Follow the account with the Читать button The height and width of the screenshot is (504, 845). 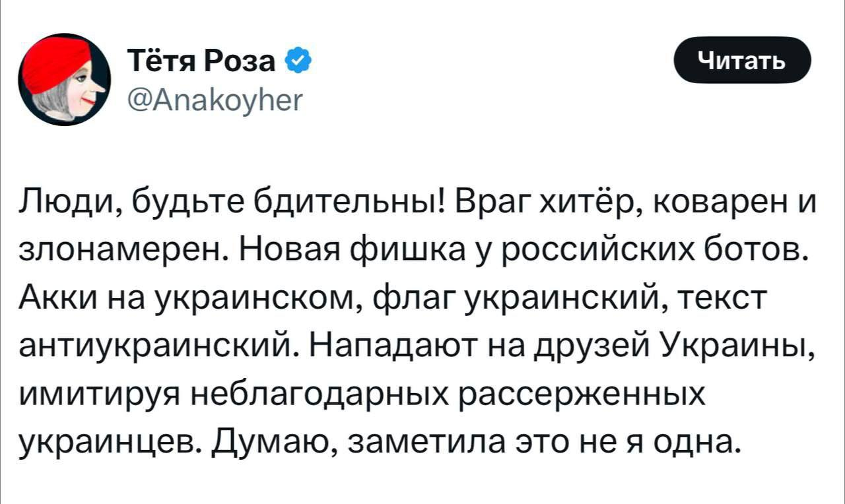coord(741,61)
